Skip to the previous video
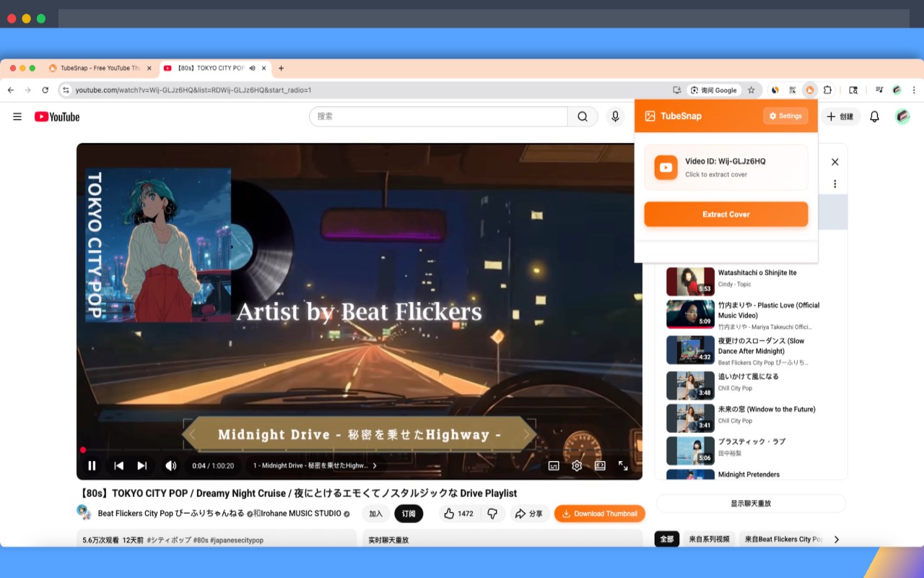 click(119, 466)
